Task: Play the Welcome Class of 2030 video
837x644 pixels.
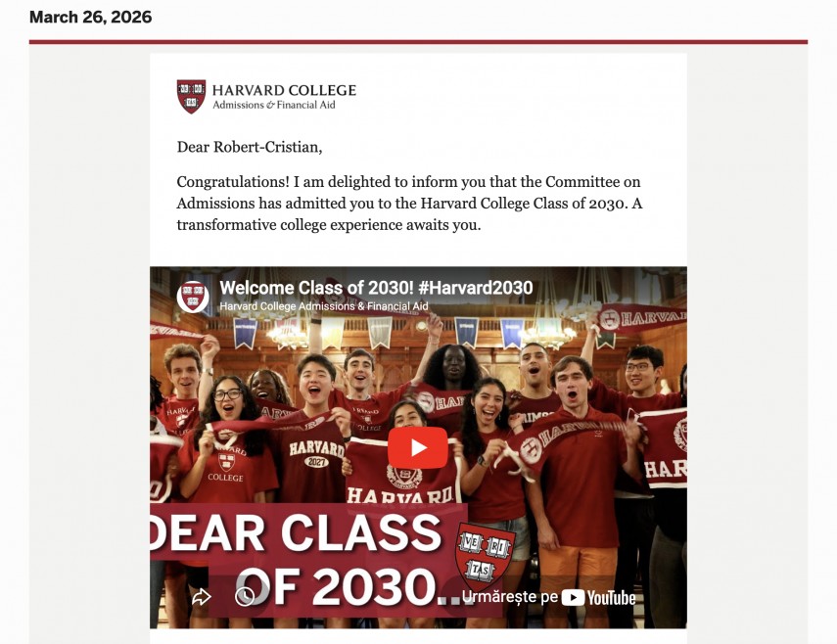Action: coord(418,448)
